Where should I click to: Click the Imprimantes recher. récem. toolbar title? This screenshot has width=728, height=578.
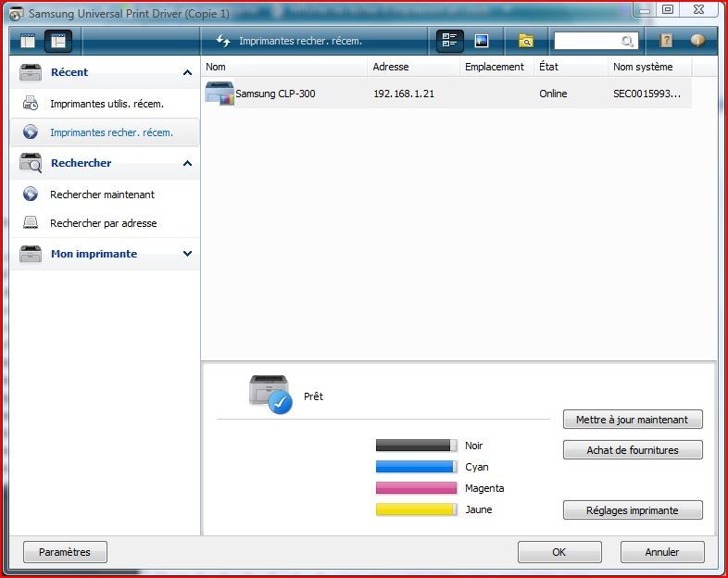pos(300,41)
